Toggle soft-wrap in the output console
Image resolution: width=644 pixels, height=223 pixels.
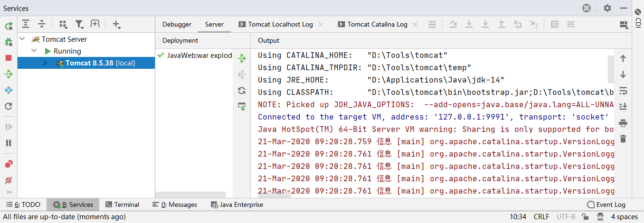click(x=623, y=90)
